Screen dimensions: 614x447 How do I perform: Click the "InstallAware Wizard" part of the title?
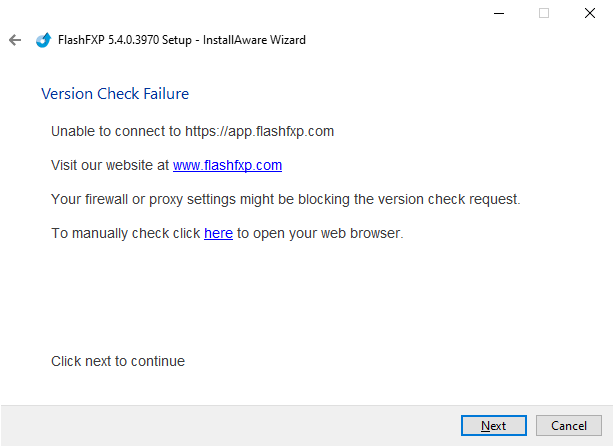tap(257, 40)
